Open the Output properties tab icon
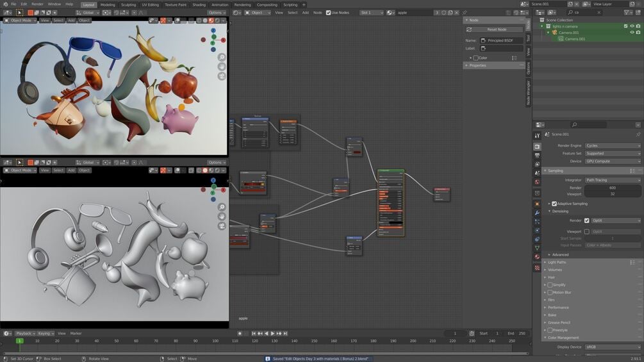Screen dimensions: 644x362 click(x=537, y=156)
